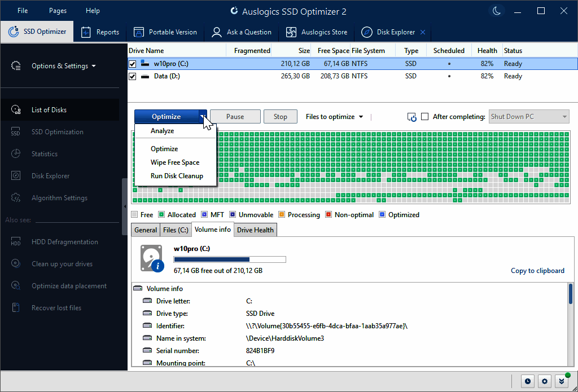Click the double-chevron icon in status bar
The width and height of the screenshot is (578, 392).
pyautogui.click(x=561, y=381)
